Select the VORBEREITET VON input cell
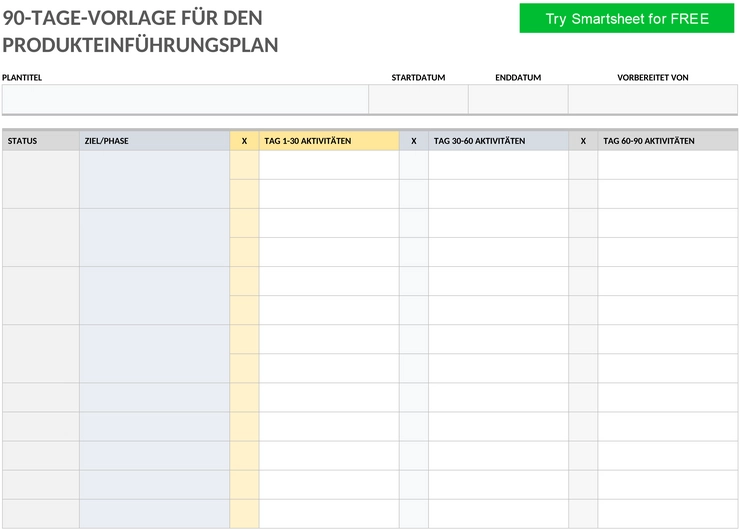Image resolution: width=740 pixels, height=530 pixels. 653,99
